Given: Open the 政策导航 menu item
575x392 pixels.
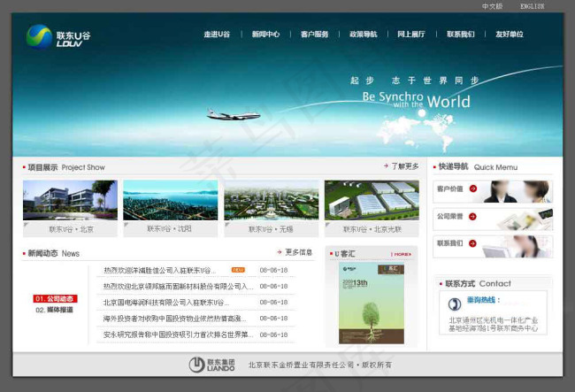Looking at the screenshot, I should [363, 35].
